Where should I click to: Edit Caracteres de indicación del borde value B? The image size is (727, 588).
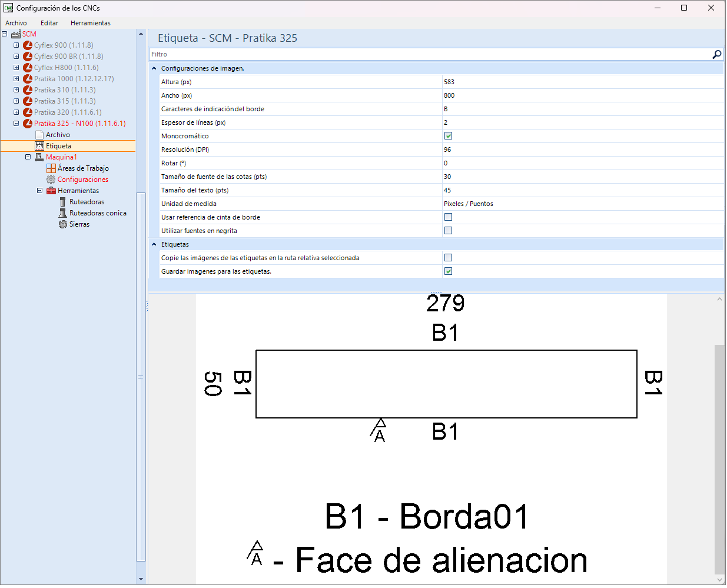583,109
